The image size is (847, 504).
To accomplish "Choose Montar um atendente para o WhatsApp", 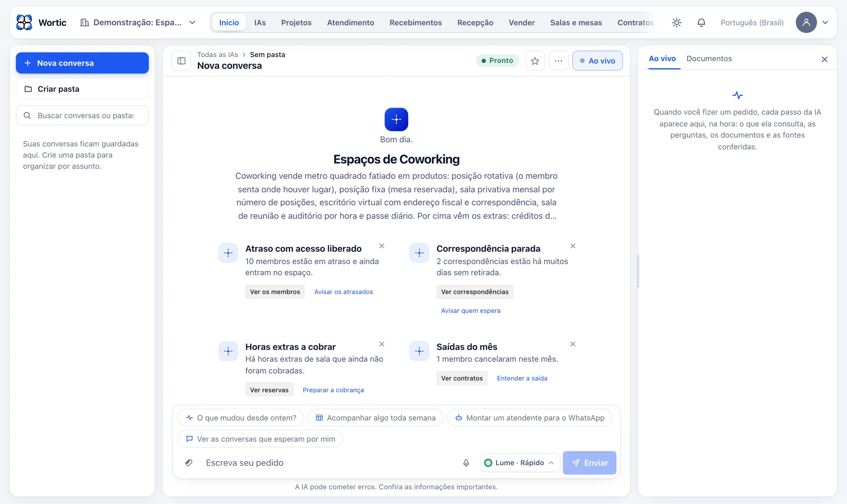I will (x=529, y=418).
